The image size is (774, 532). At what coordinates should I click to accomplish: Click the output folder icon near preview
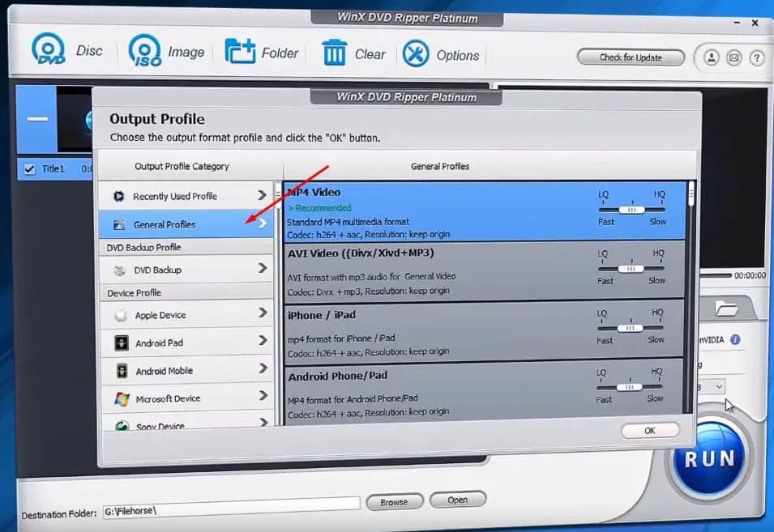pos(726,309)
